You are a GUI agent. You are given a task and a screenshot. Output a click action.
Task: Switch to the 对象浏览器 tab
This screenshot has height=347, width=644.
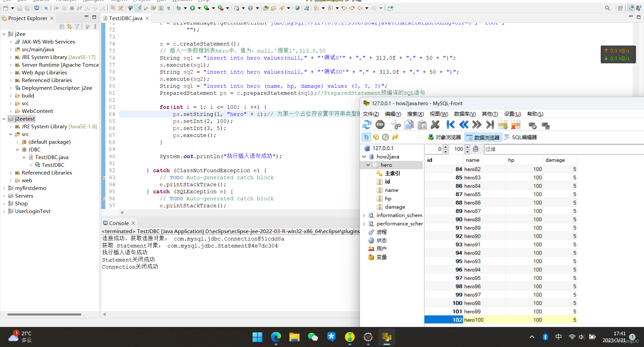coord(444,137)
